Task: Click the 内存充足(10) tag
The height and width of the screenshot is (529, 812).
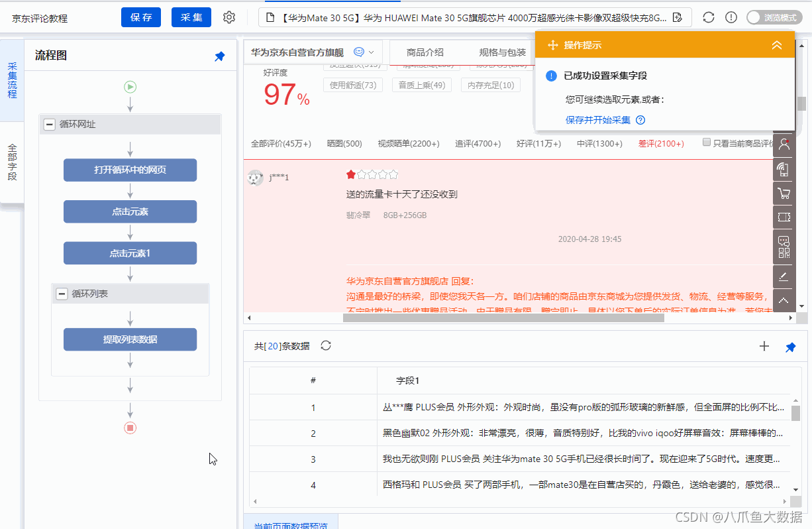Action: (491, 85)
